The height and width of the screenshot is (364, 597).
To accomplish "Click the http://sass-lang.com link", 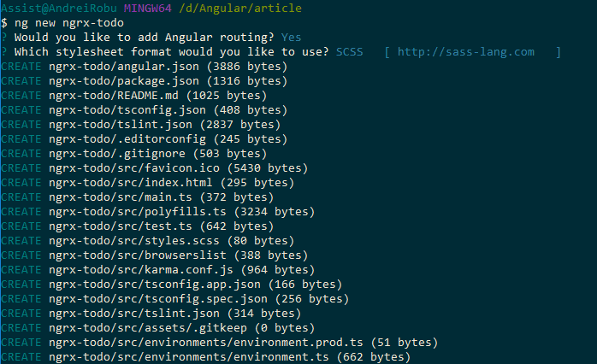I will (465, 52).
